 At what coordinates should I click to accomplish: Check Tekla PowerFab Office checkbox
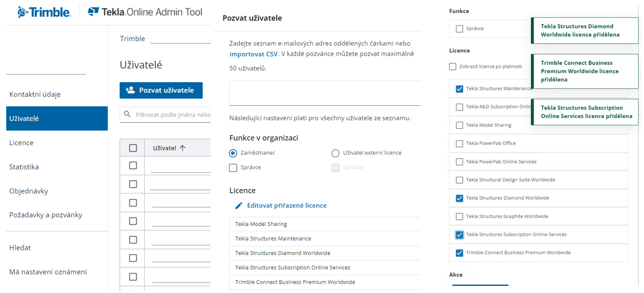(460, 144)
